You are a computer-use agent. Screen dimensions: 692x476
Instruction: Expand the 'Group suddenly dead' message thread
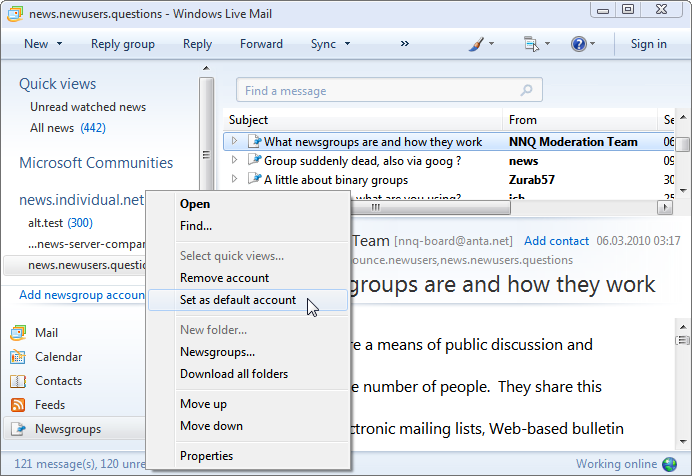click(x=234, y=160)
